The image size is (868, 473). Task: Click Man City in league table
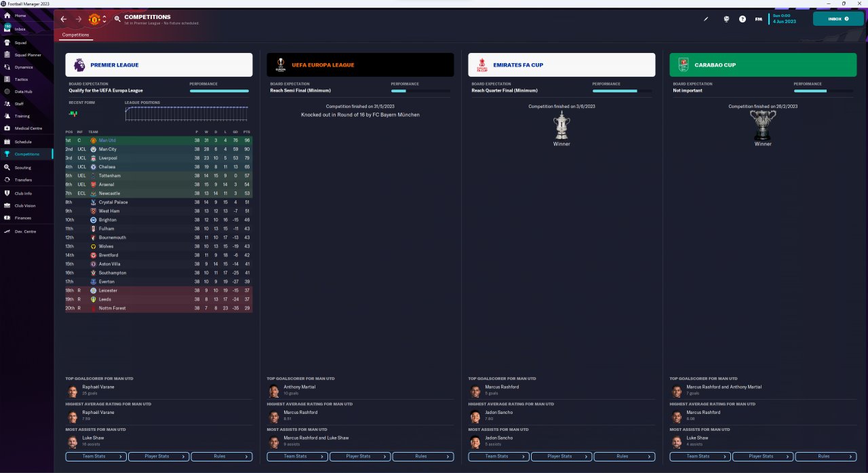pos(107,149)
